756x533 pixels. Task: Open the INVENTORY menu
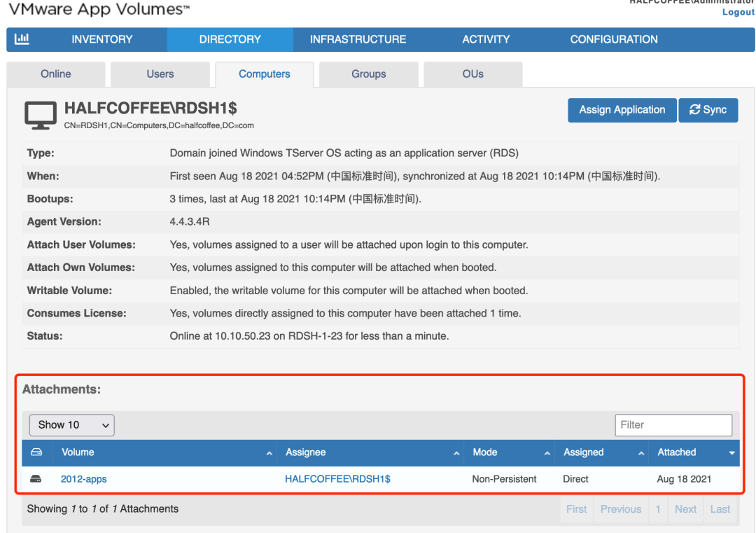pos(101,39)
